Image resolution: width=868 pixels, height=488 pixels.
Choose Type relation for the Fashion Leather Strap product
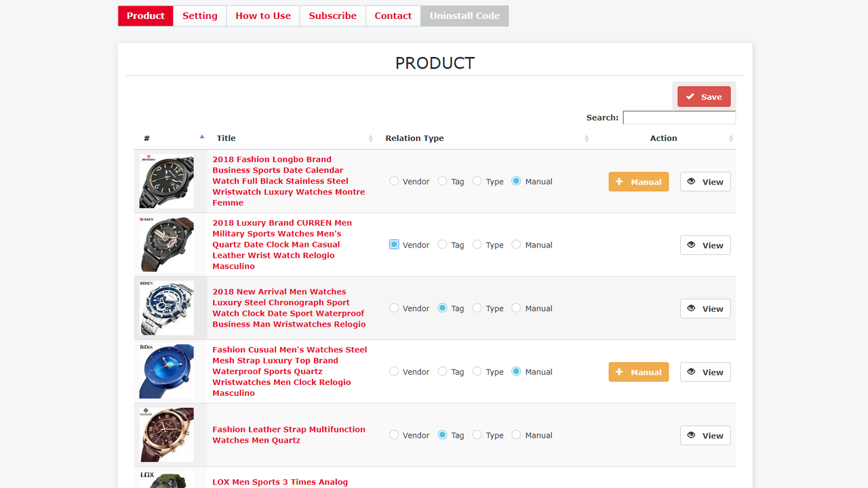point(477,434)
